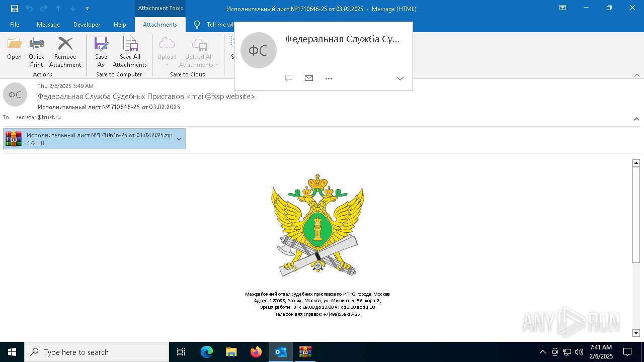Open Customize Quick Access Toolbar dropdown
This screenshot has height=362, width=644.
[88, 9]
